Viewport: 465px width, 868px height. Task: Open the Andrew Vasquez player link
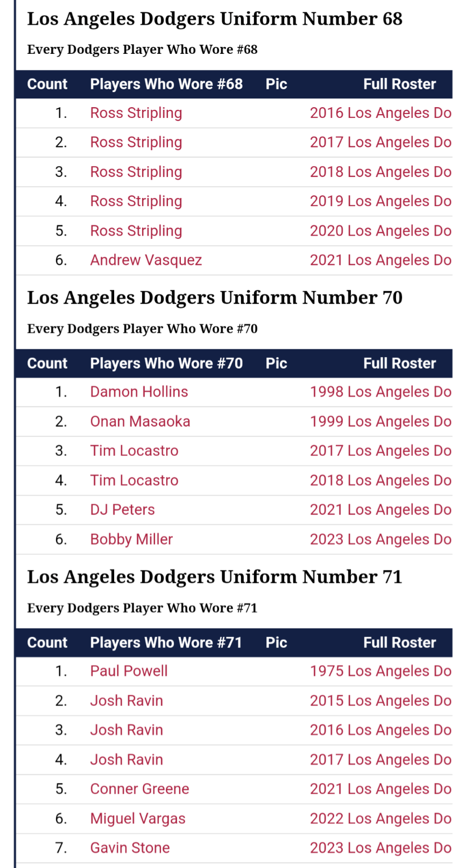tap(146, 260)
